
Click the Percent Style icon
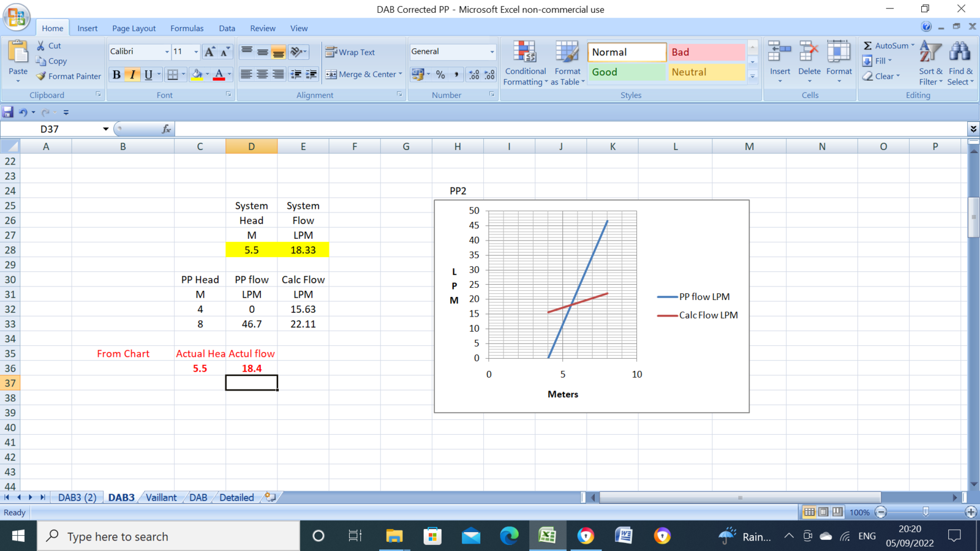(x=440, y=74)
